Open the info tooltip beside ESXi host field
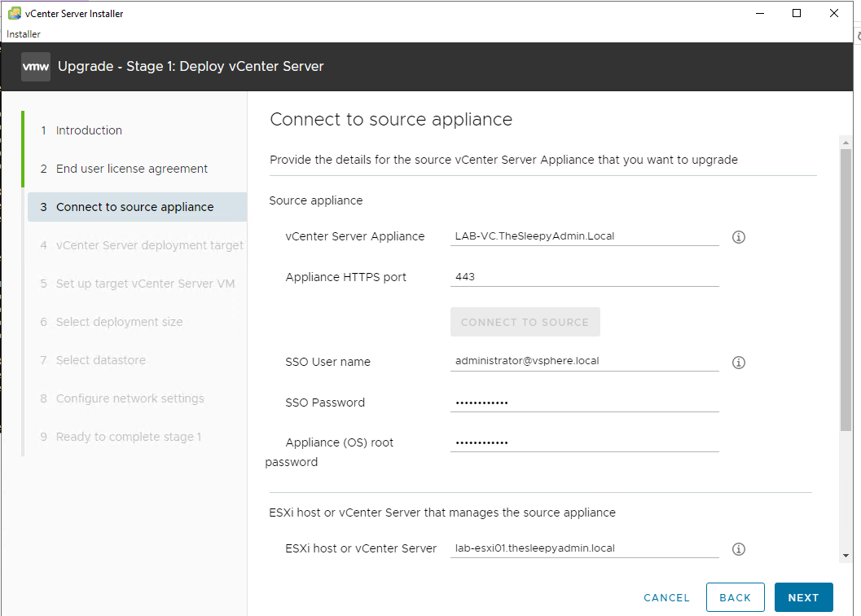This screenshot has height=616, width=861. [x=738, y=548]
